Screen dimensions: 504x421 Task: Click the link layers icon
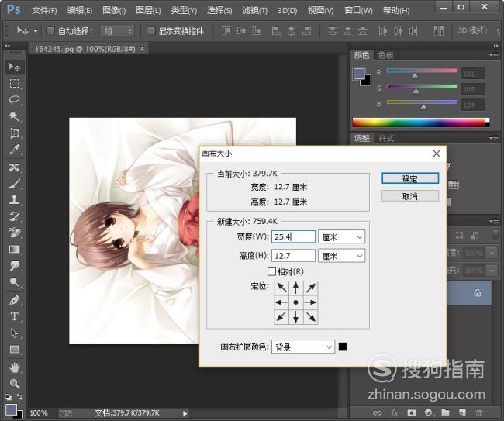pyautogui.click(x=377, y=412)
